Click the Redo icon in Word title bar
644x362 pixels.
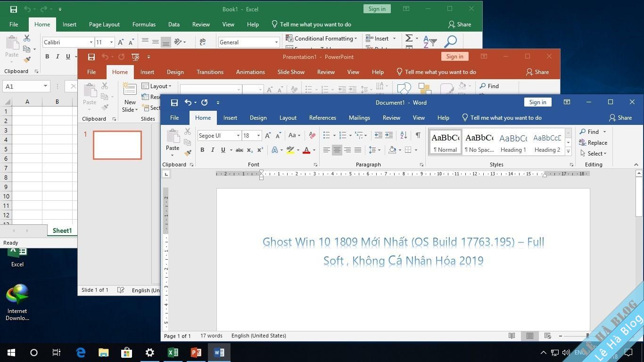point(204,102)
